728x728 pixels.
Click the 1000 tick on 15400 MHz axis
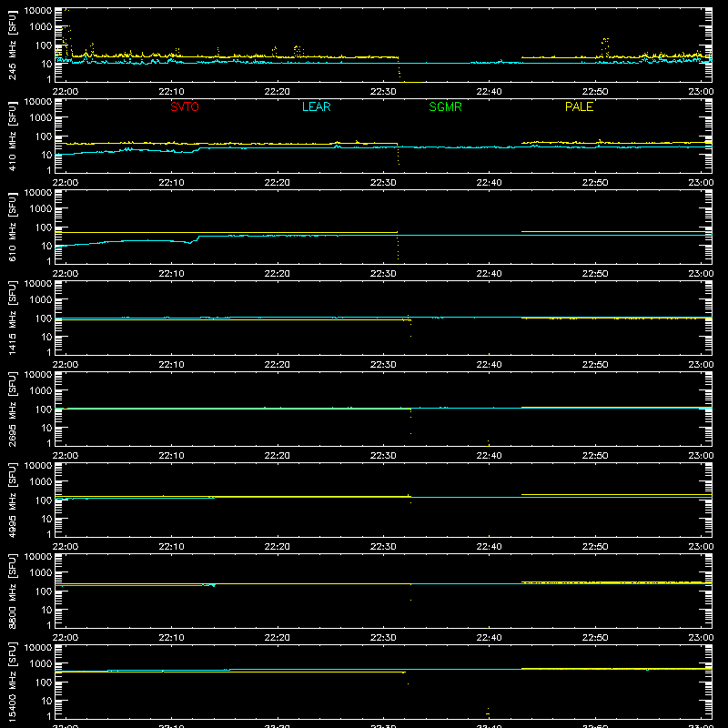coord(41,664)
